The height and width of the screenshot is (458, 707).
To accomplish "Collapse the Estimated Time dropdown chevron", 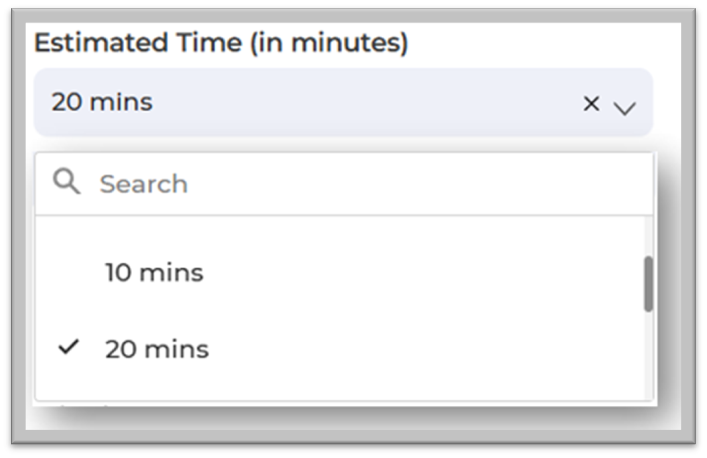I will click(625, 106).
